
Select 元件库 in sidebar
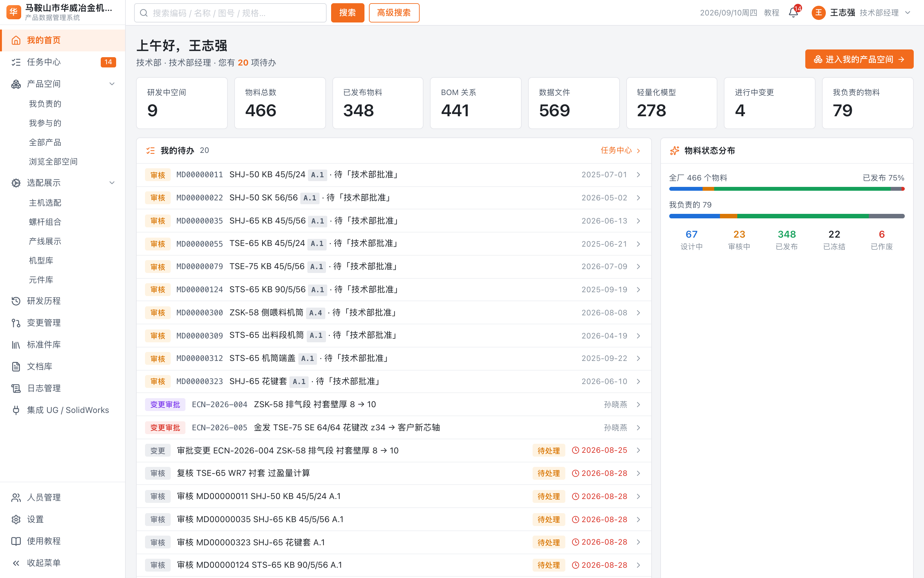41,280
